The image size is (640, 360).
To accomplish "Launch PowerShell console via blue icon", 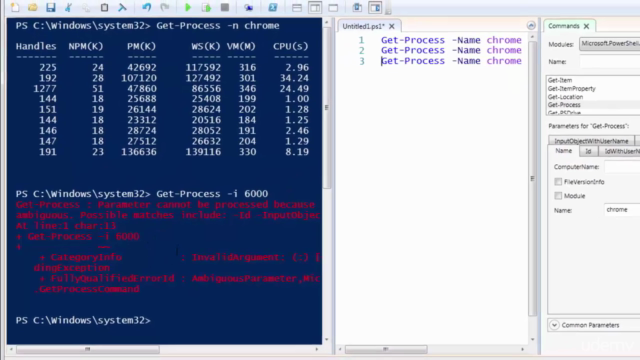I will (x=273, y=7).
